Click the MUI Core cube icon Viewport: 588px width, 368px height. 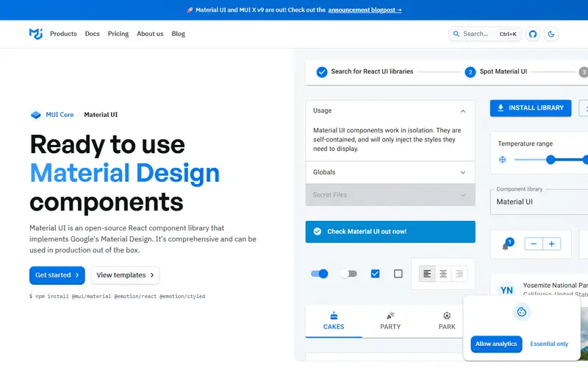35,115
